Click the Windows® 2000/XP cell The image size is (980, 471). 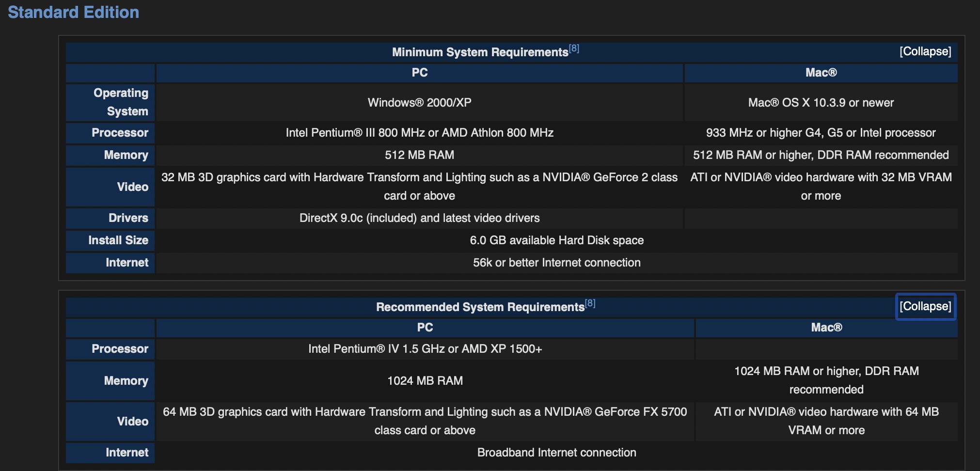(419, 103)
